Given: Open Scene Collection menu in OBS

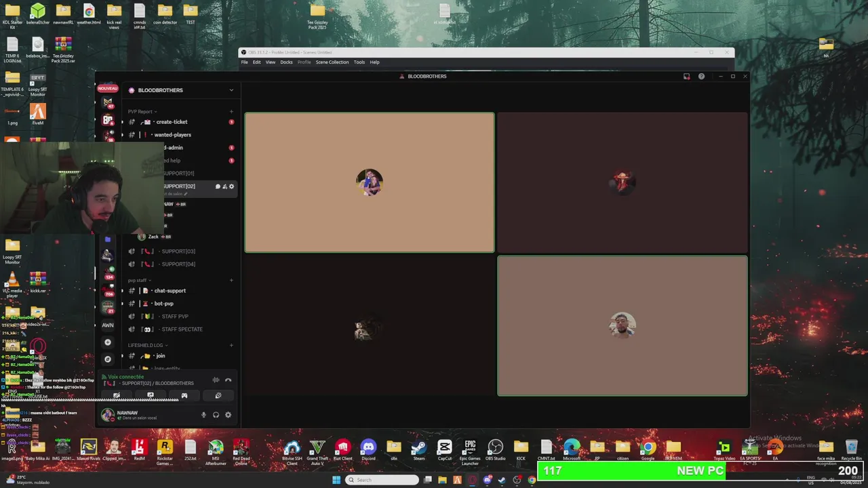Looking at the screenshot, I should coord(332,62).
